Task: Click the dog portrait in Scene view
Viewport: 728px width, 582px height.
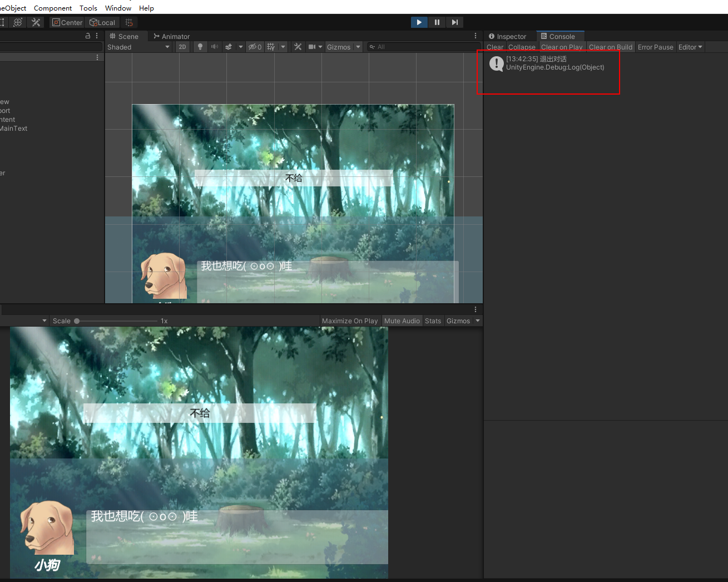Action: (x=163, y=276)
